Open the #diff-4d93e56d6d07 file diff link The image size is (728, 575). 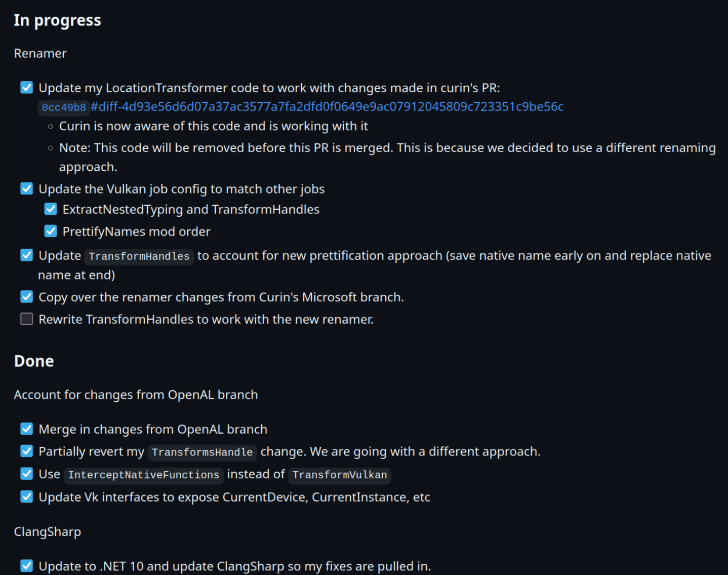pos(327,107)
